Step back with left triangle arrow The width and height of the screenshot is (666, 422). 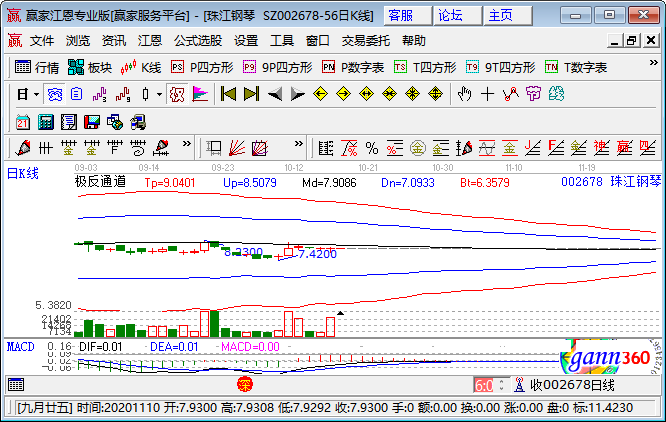point(275,94)
